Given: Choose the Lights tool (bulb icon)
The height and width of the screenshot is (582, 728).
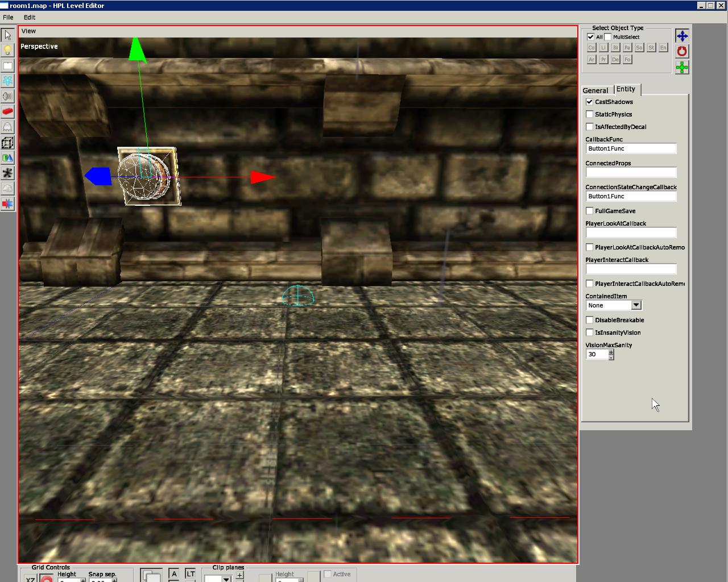Looking at the screenshot, I should 7,51.
